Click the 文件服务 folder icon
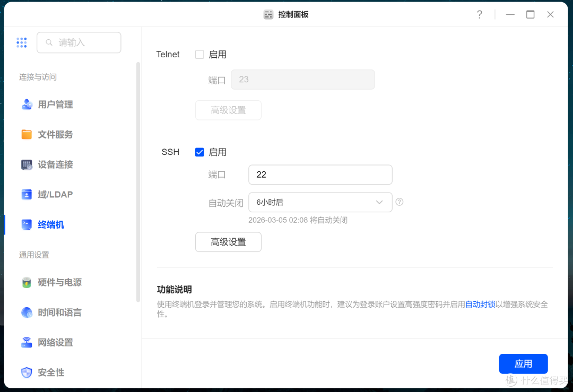573x392 pixels. (27, 134)
